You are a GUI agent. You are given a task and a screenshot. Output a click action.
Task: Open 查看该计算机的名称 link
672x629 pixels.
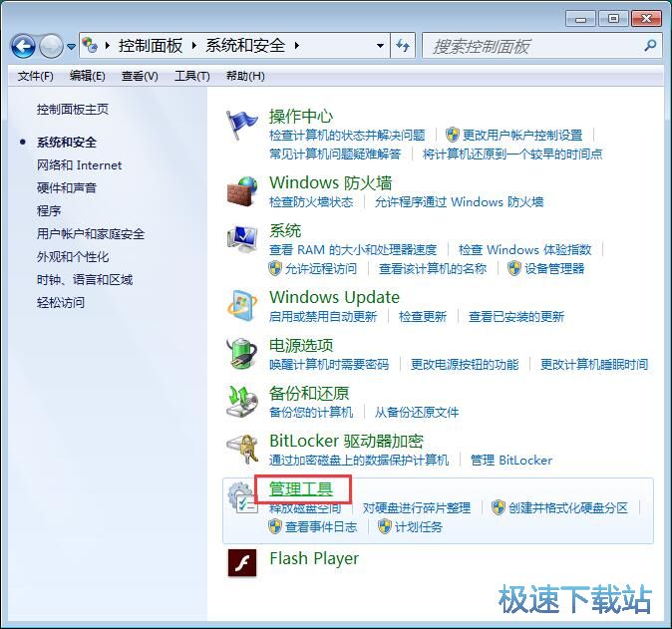[433, 269]
